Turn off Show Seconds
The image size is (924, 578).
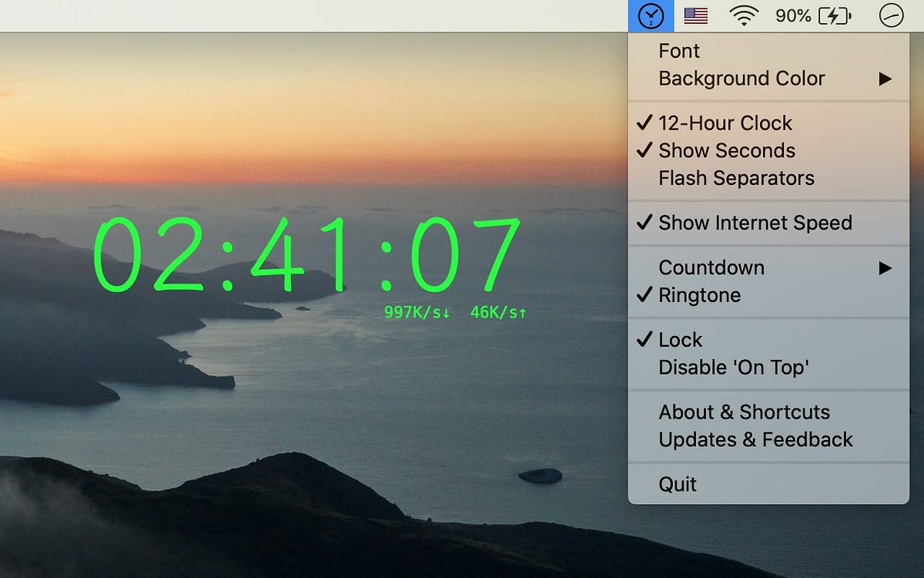click(726, 150)
